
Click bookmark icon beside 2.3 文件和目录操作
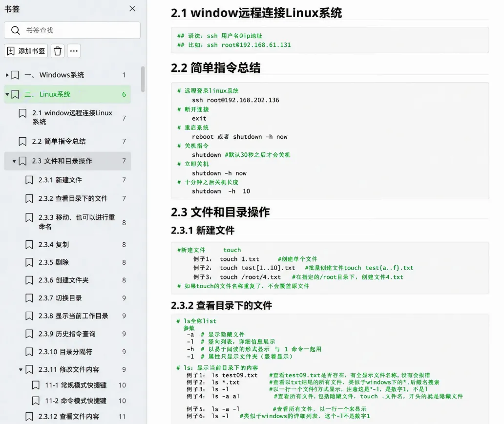tap(22, 161)
